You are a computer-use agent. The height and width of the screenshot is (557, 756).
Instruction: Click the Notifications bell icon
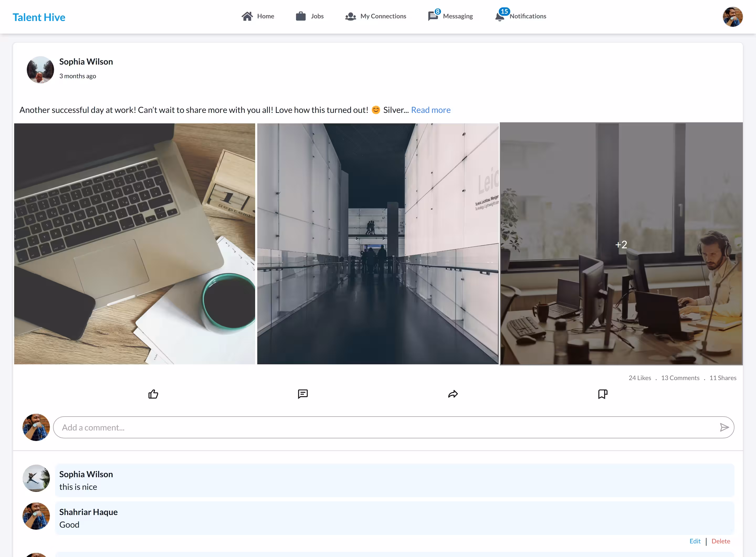click(499, 17)
